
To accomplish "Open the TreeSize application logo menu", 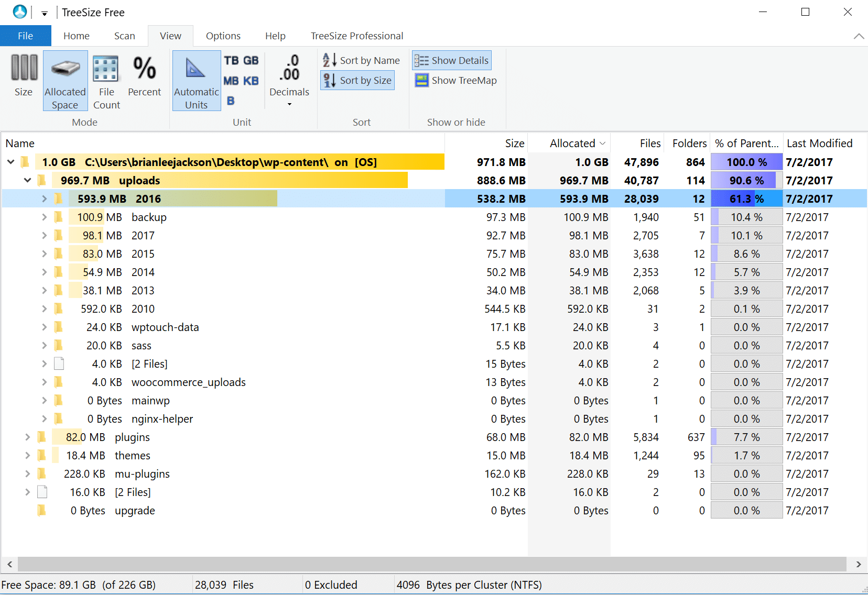I will click(x=19, y=12).
